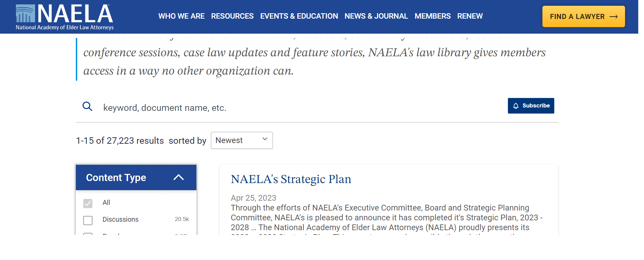
Task: Click the bell icon inside the Subscribe button
Action: [x=516, y=106]
